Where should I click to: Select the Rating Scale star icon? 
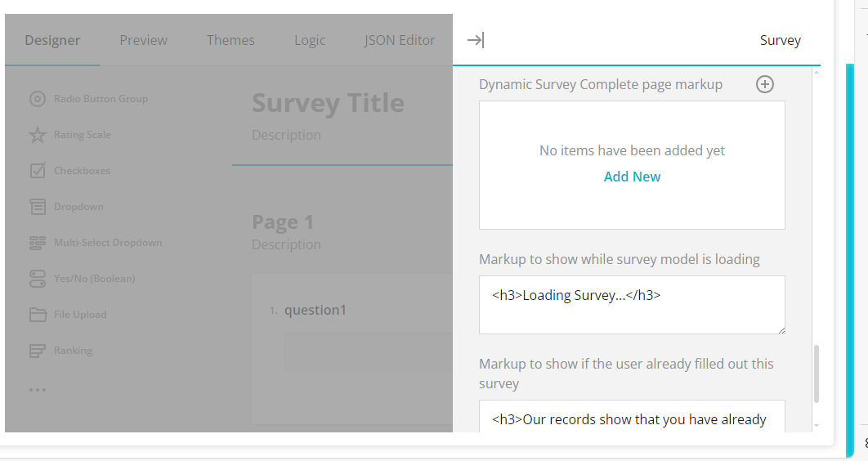click(37, 135)
